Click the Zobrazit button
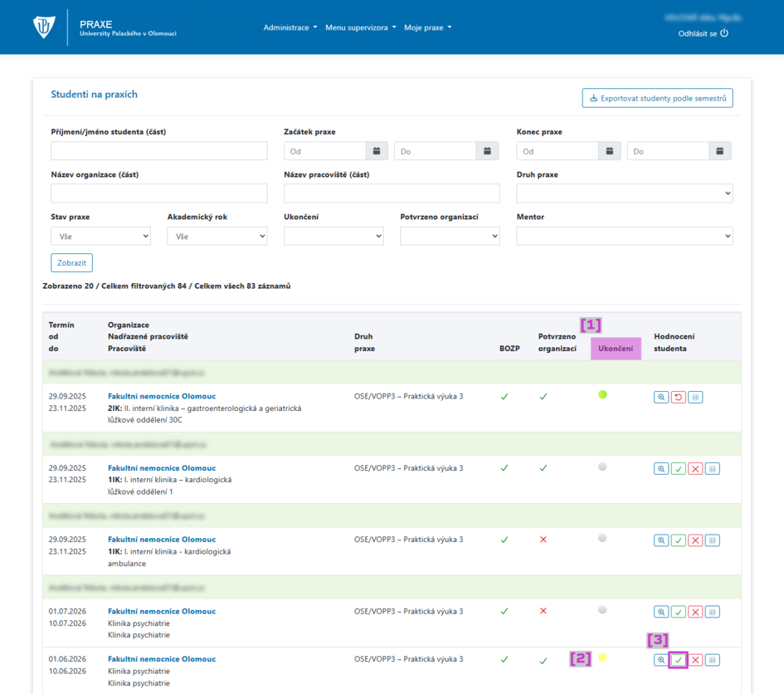The height and width of the screenshot is (694, 784). coord(71,262)
